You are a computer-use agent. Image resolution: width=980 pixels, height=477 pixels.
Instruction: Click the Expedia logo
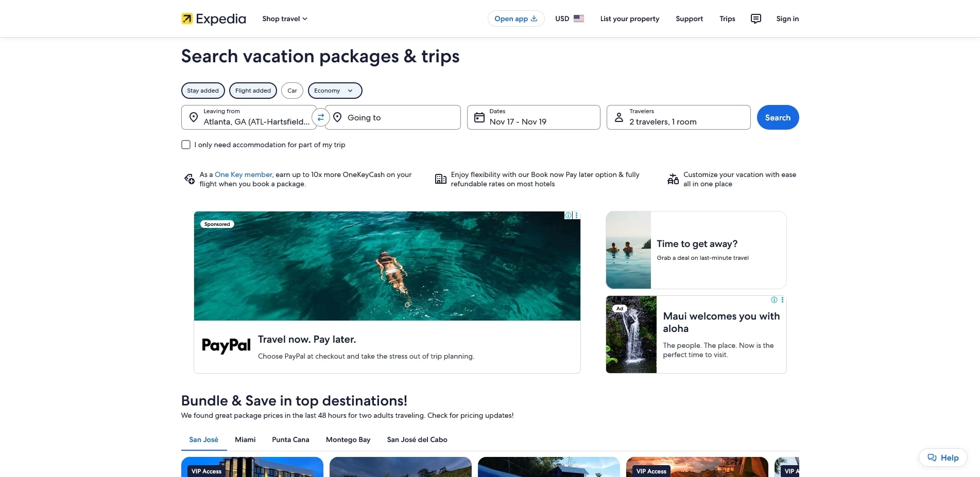[213, 19]
